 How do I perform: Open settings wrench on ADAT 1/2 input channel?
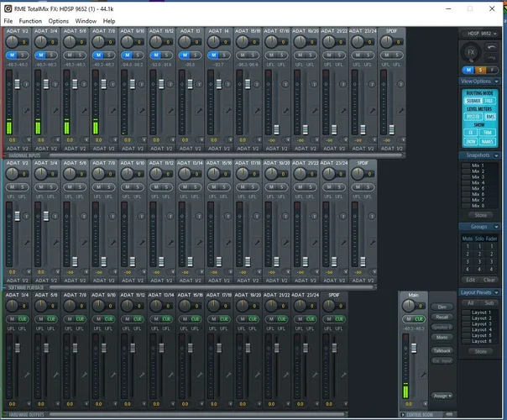(25, 110)
